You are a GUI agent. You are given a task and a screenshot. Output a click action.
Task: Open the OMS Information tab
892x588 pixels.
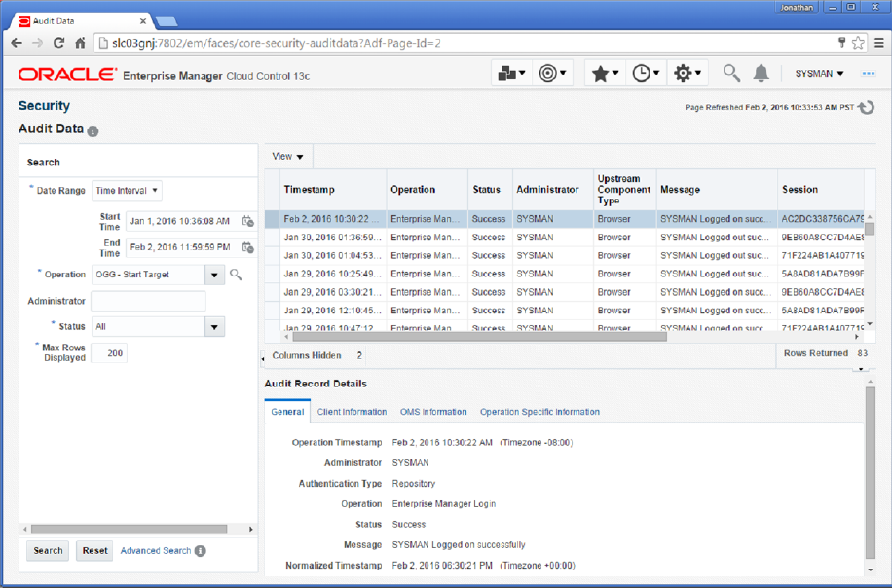tap(433, 411)
